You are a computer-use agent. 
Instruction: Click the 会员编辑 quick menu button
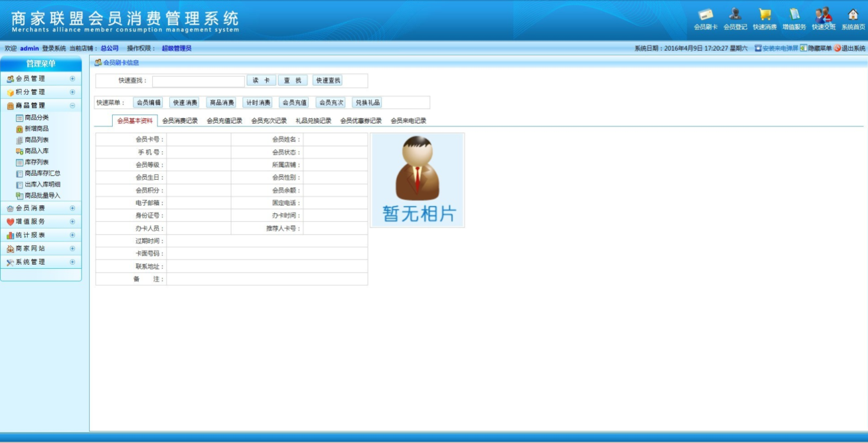point(148,103)
